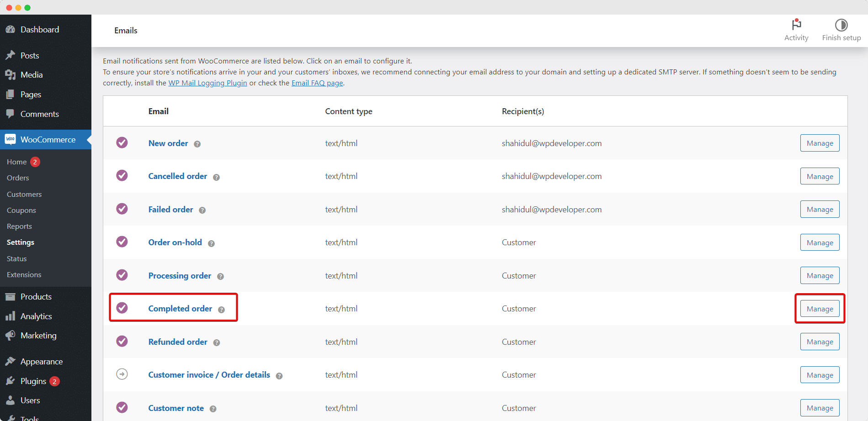Click the Pages icon in the sidebar
868x421 pixels.
click(10, 95)
